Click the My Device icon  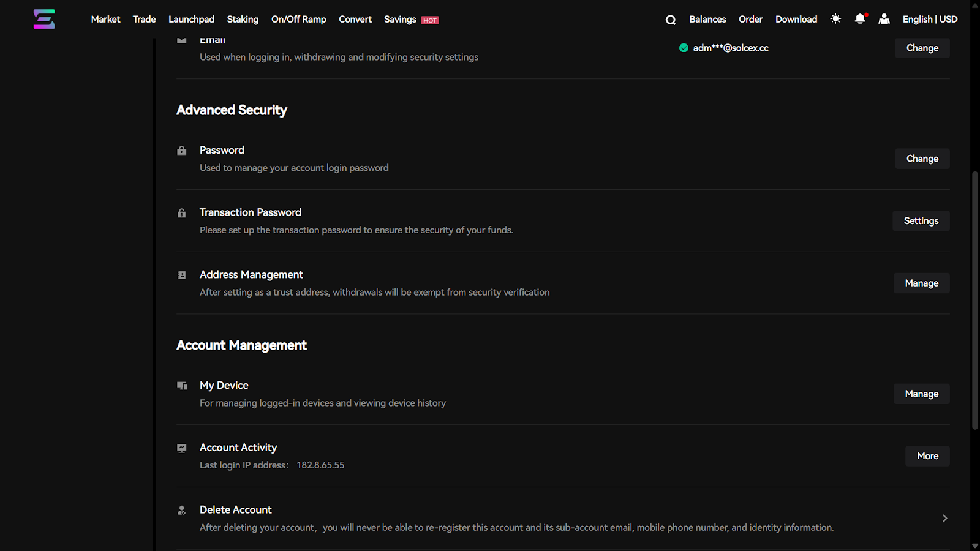(x=182, y=386)
